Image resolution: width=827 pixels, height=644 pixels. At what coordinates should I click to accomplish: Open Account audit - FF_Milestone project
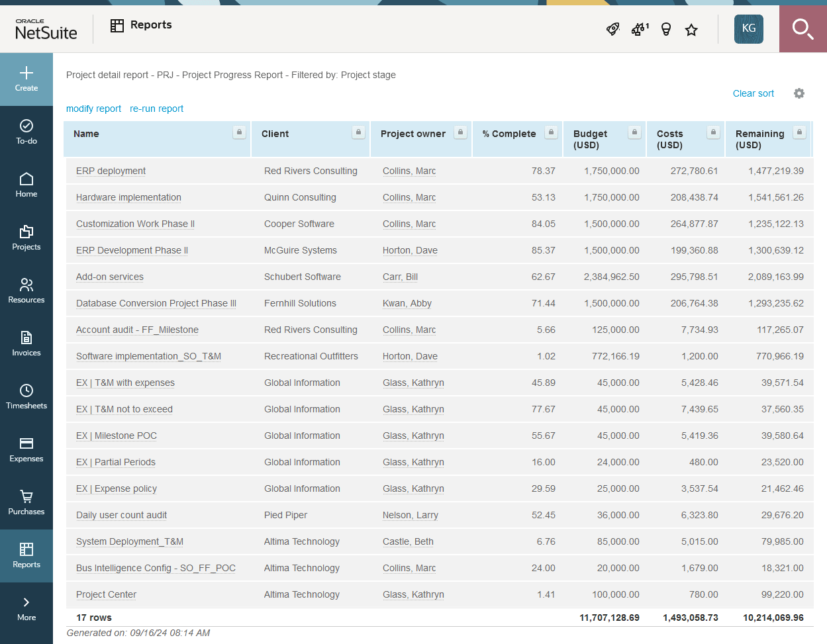(137, 330)
